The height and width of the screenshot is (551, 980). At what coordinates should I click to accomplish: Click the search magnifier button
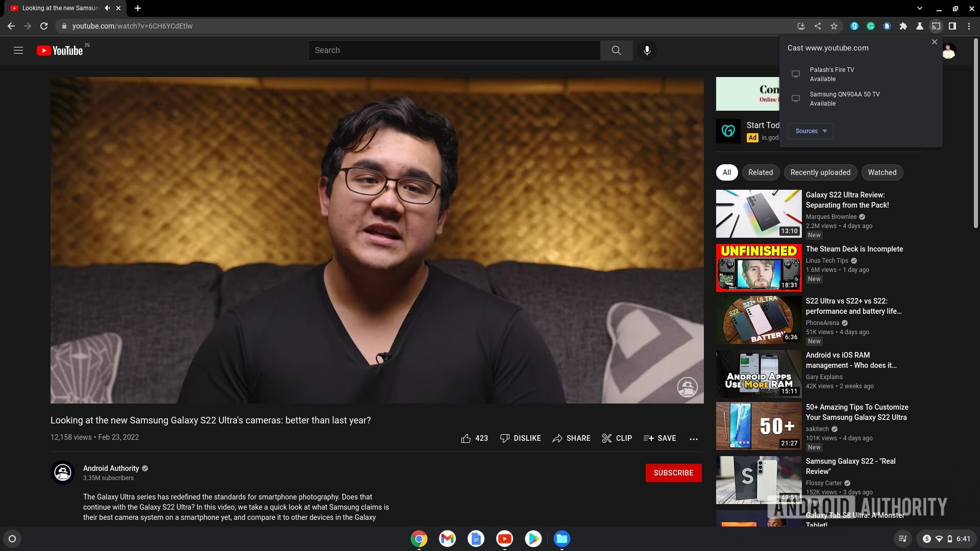coord(616,51)
